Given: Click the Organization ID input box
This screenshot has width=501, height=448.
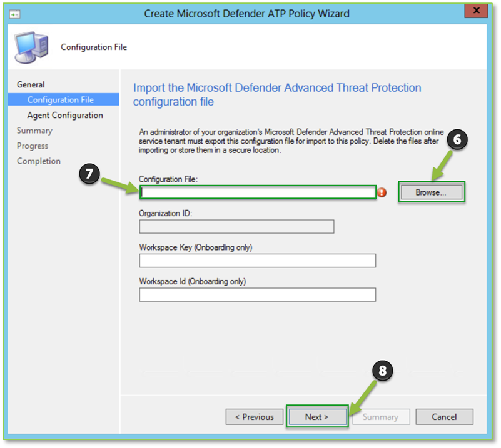Looking at the screenshot, I should [236, 226].
